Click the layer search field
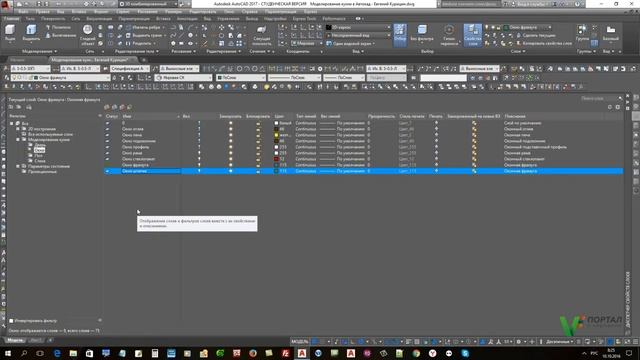 [602, 98]
